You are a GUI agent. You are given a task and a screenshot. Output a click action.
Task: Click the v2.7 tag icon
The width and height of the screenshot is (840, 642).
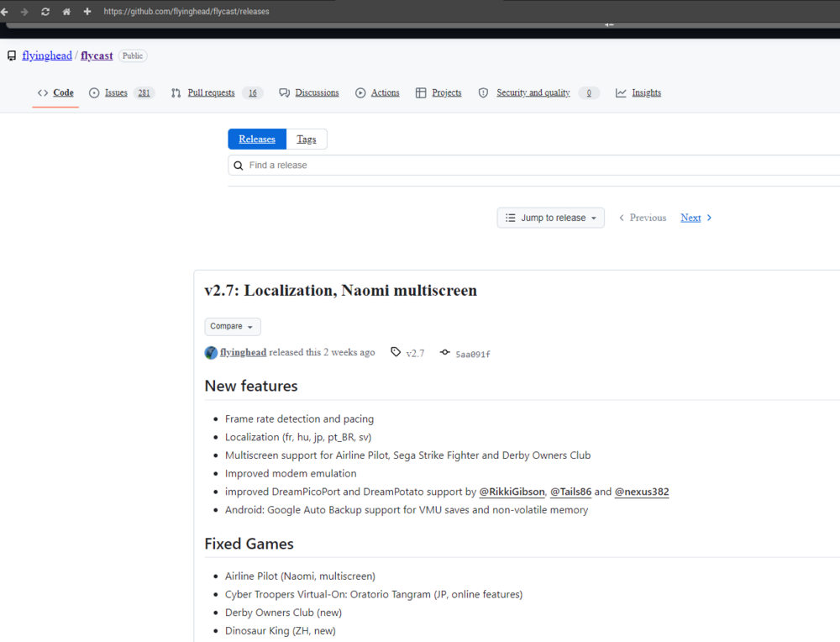pyautogui.click(x=396, y=352)
